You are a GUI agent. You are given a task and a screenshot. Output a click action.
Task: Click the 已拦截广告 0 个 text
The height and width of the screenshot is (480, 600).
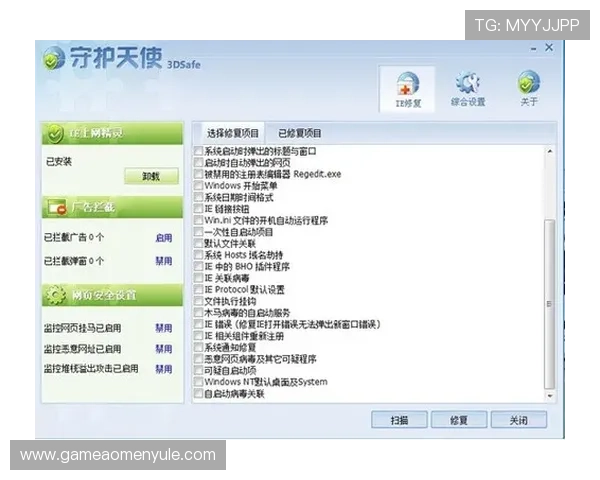(74, 237)
